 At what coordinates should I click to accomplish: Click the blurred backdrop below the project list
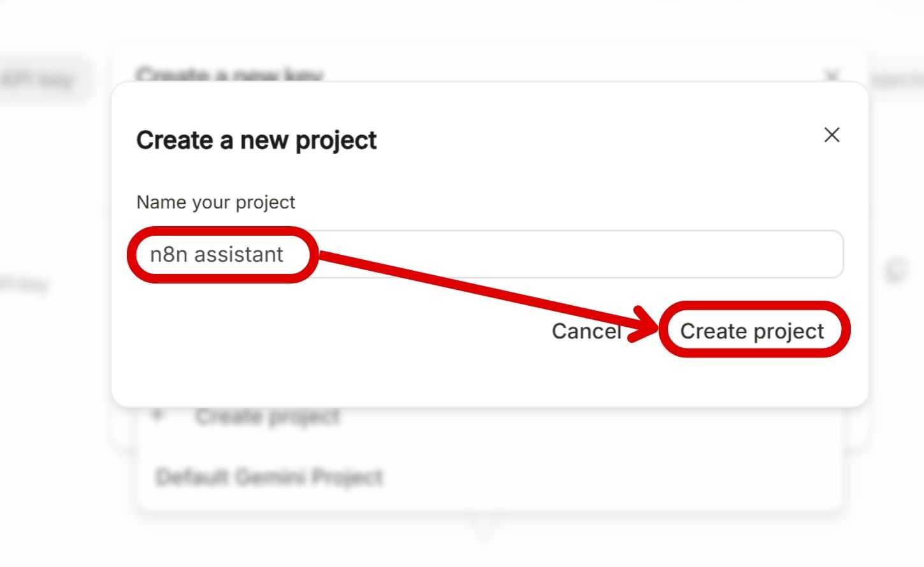[255, 542]
